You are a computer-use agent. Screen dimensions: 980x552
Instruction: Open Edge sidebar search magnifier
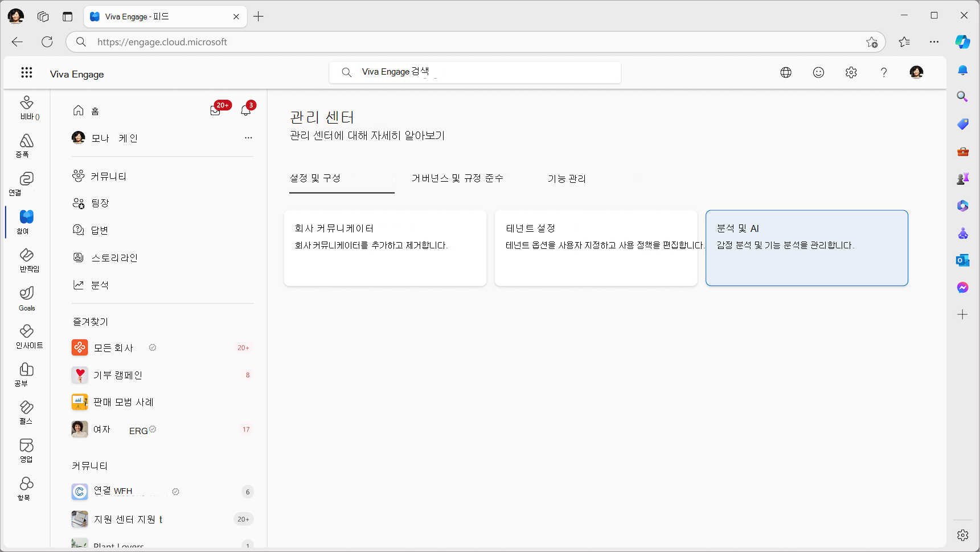coord(962,96)
